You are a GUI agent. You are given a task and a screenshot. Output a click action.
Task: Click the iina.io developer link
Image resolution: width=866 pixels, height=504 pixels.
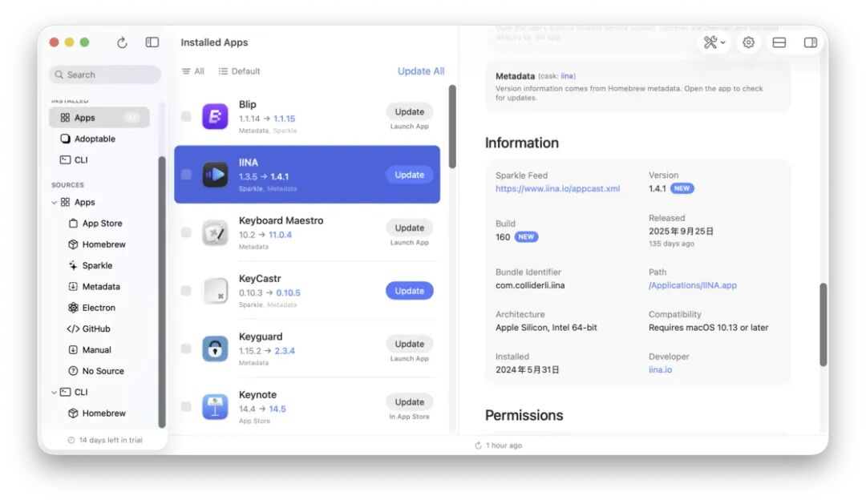tap(660, 370)
